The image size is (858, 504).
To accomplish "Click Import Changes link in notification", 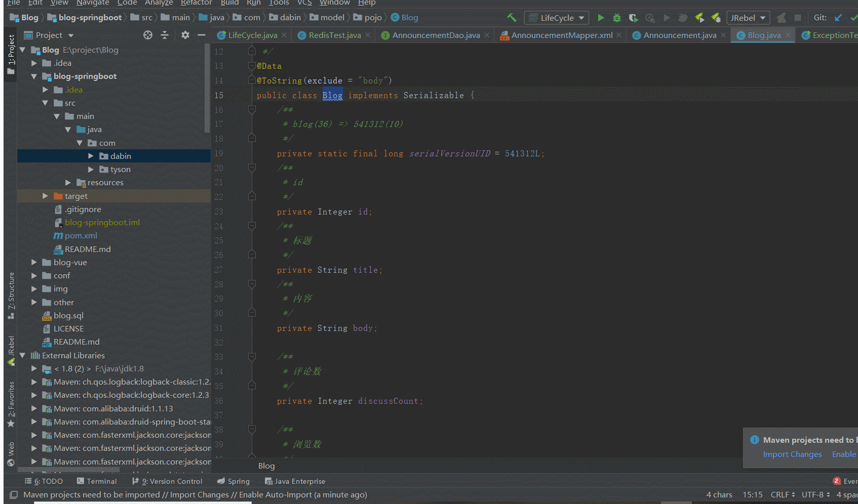I will point(792,454).
